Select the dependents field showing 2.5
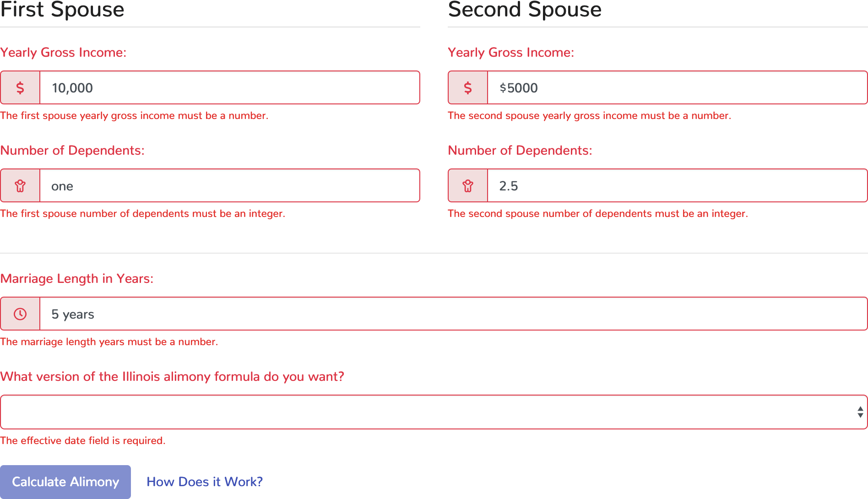Screen dimensions: 868x499 675,185
